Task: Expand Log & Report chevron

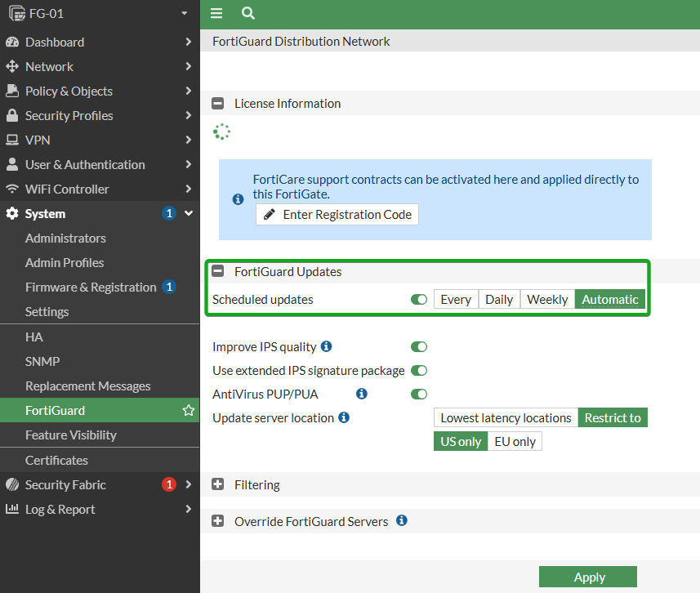Action: click(x=189, y=509)
